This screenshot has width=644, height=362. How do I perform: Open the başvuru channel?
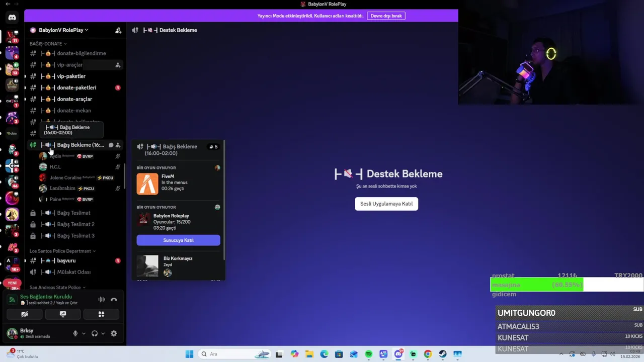(x=74, y=260)
